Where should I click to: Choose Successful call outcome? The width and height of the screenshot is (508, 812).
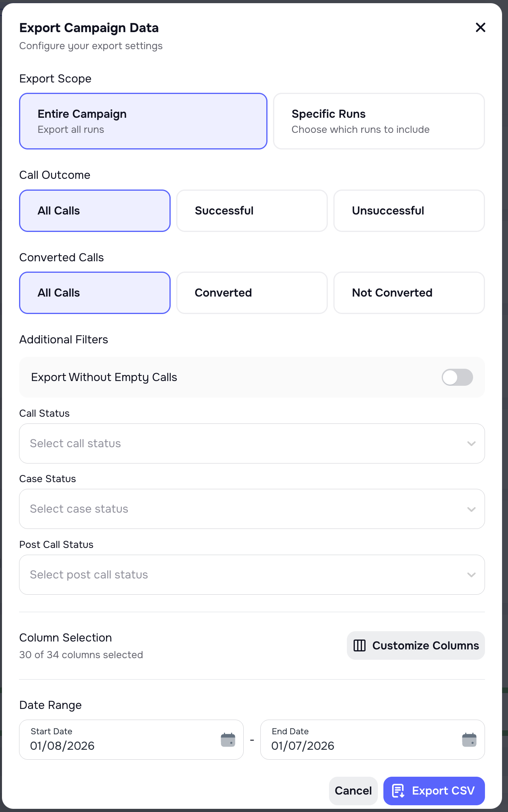(252, 211)
